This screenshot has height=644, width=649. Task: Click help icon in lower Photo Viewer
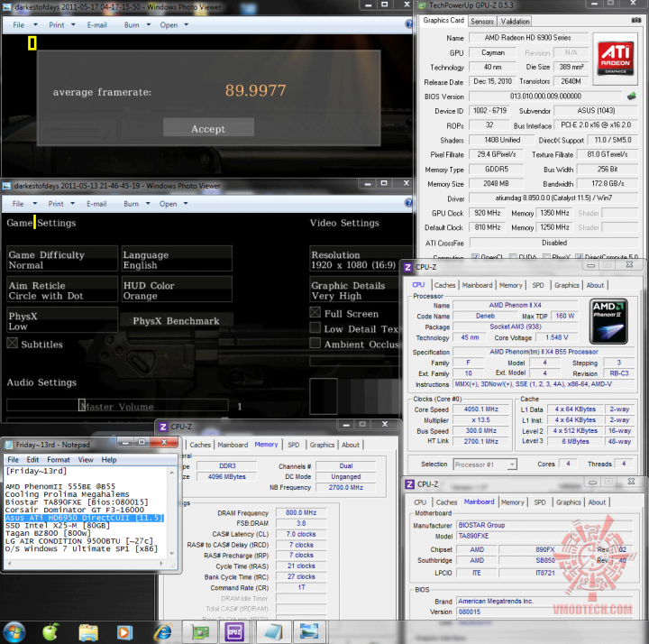[408, 203]
